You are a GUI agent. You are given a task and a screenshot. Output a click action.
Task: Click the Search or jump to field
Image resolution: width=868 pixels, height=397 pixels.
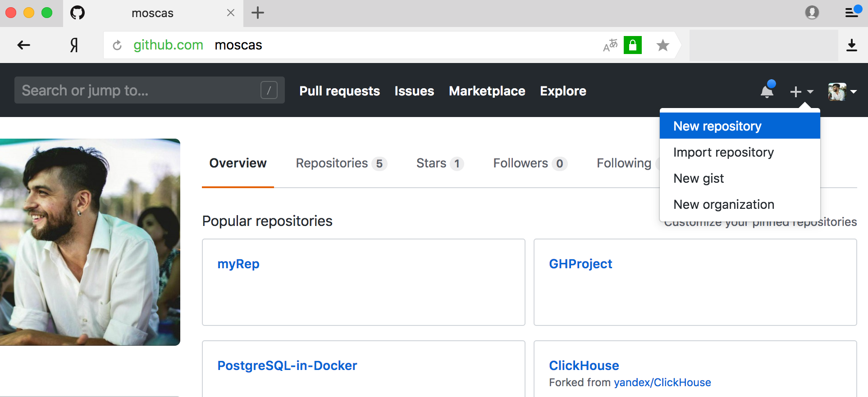click(x=150, y=90)
